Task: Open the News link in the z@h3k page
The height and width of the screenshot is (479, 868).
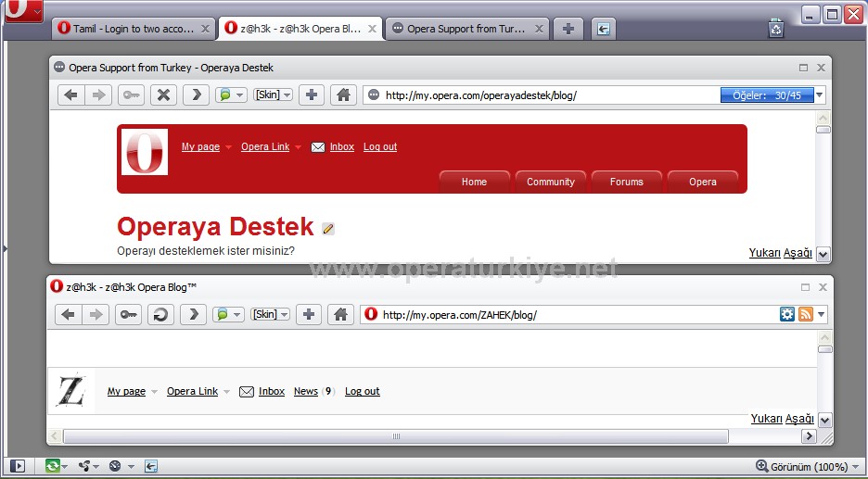Action: [306, 391]
